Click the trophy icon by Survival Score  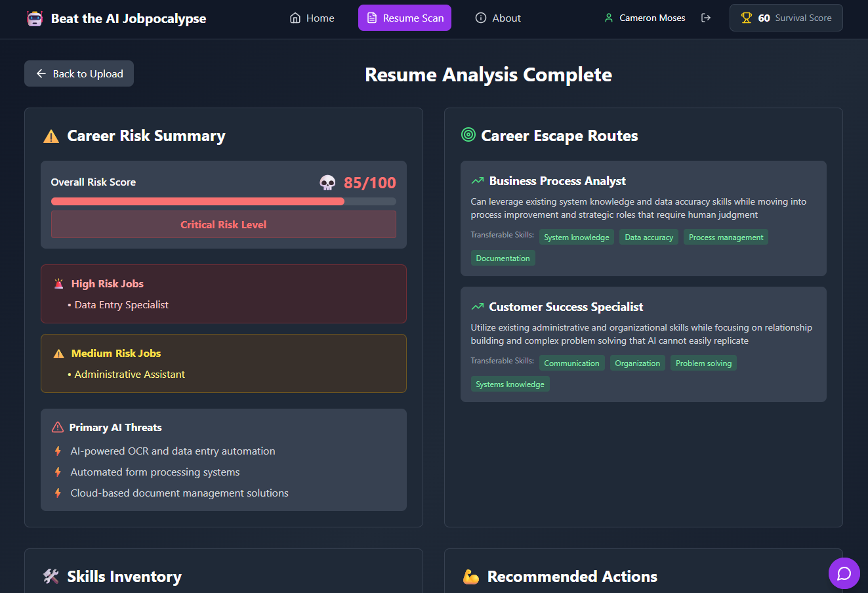coord(747,18)
